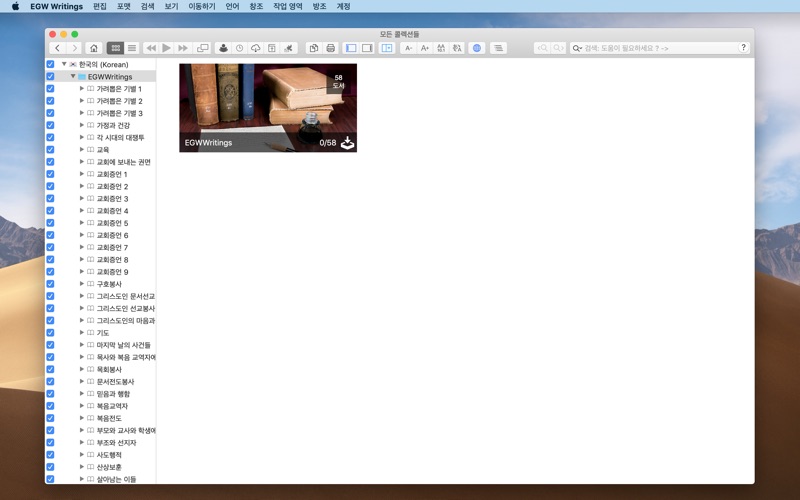Collapse the 한국의 (Korean) tree node

point(64,64)
